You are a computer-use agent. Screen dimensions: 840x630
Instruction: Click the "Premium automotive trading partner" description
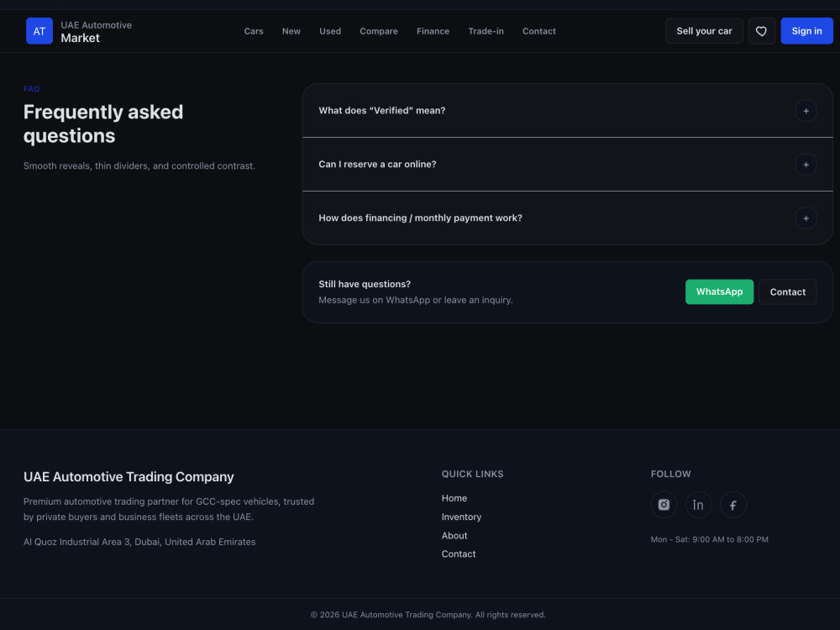point(169,509)
